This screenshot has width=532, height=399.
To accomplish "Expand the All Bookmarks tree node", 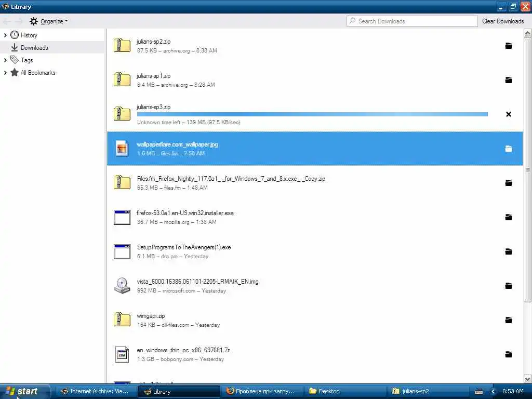I will tap(5, 73).
